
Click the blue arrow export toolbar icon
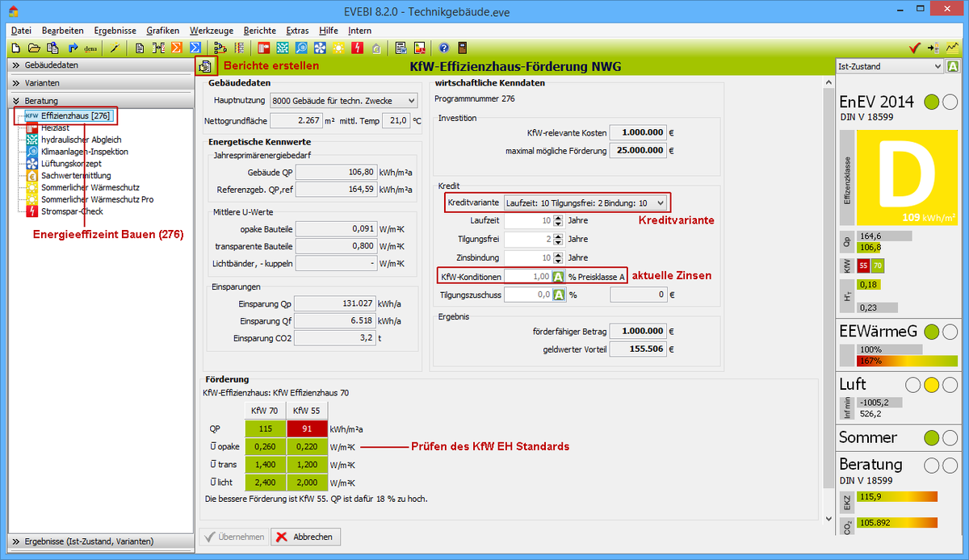[x=73, y=48]
